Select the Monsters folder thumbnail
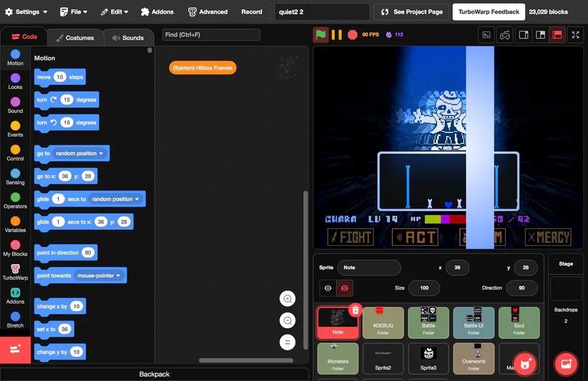The height and width of the screenshot is (381, 588). click(x=338, y=359)
